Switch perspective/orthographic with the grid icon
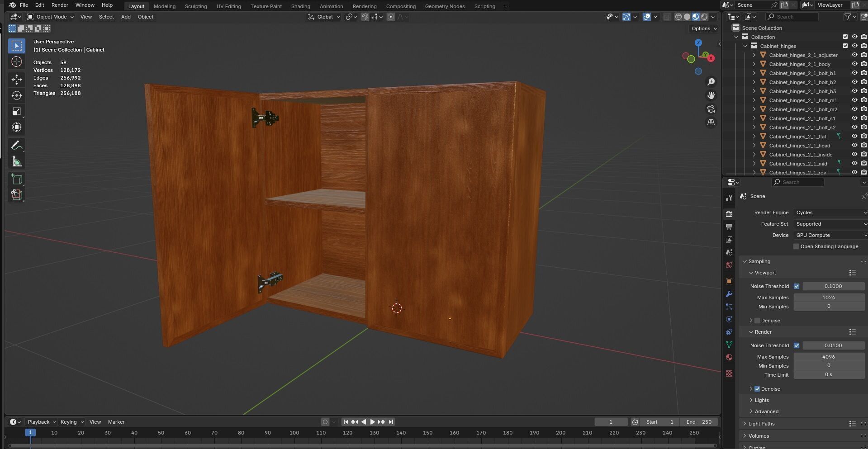This screenshot has height=449, width=868. (x=711, y=123)
